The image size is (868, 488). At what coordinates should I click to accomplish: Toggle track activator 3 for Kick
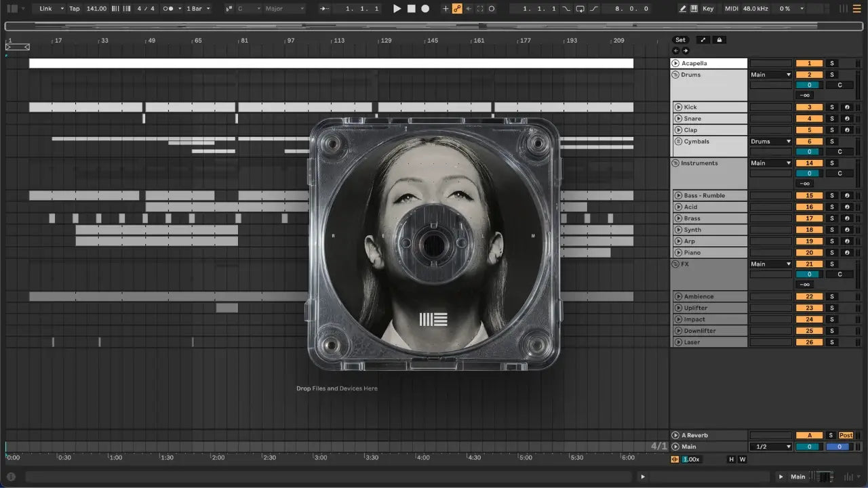point(809,107)
